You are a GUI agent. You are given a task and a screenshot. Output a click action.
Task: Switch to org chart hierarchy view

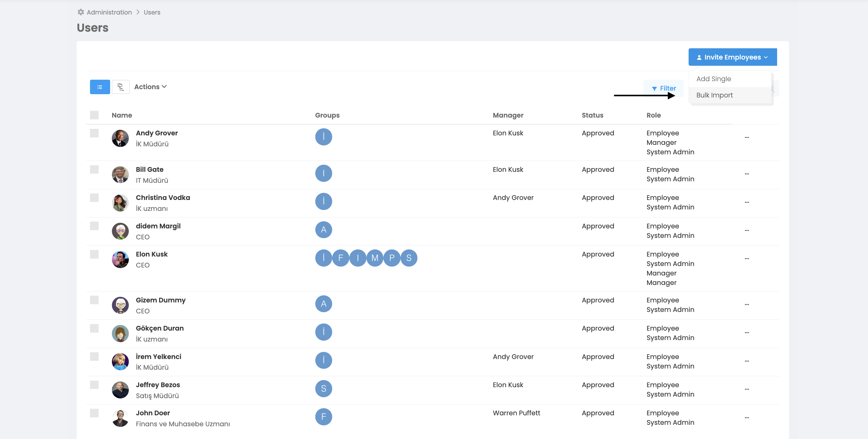tap(120, 87)
